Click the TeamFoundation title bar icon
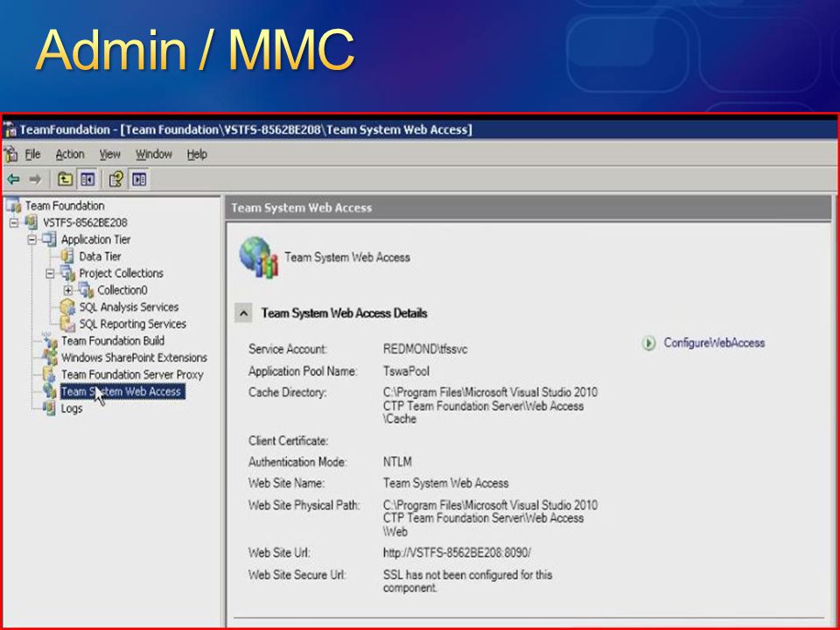840x630 pixels. pyautogui.click(x=10, y=129)
